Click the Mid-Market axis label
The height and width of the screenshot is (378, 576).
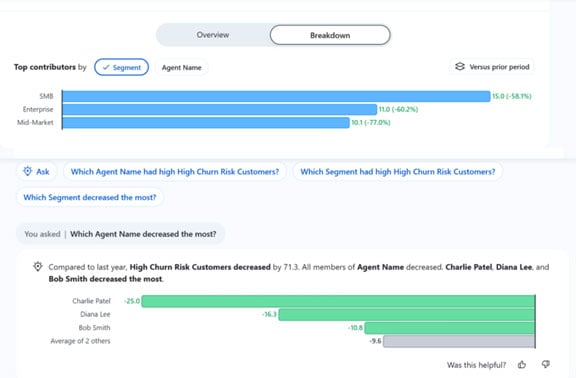(35, 123)
